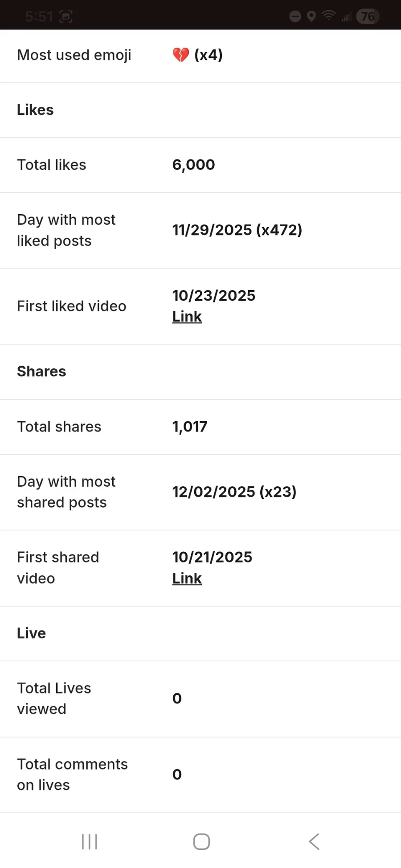Tap the total shares value 1,017
This screenshot has height=868, width=401.
pyautogui.click(x=190, y=427)
